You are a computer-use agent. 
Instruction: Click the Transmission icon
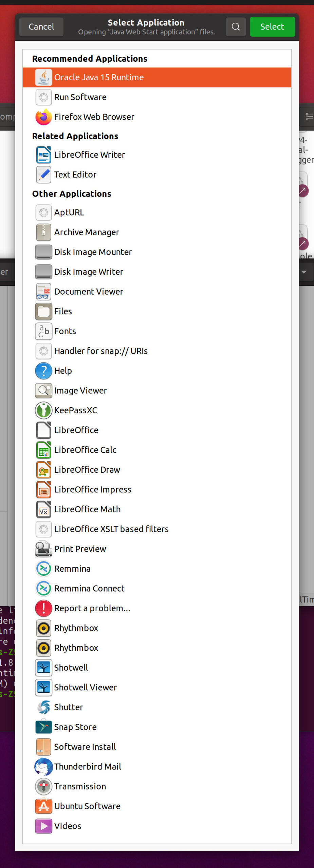pos(43,786)
